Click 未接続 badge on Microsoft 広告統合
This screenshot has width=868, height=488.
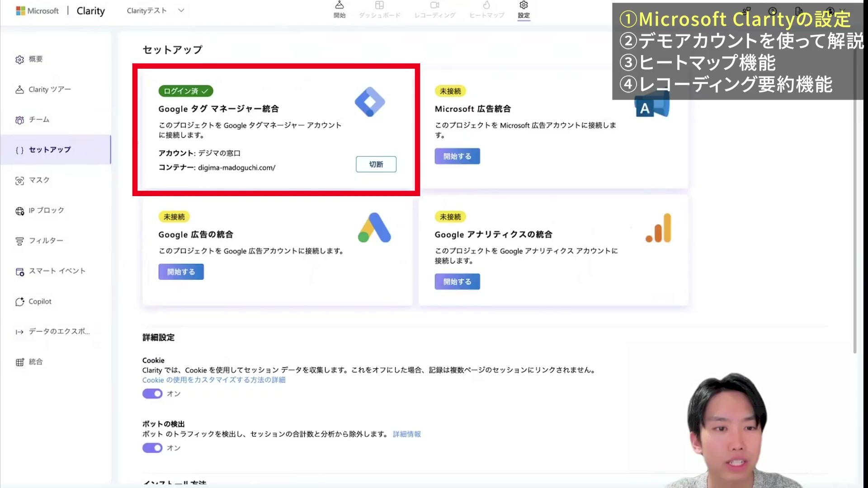(450, 91)
